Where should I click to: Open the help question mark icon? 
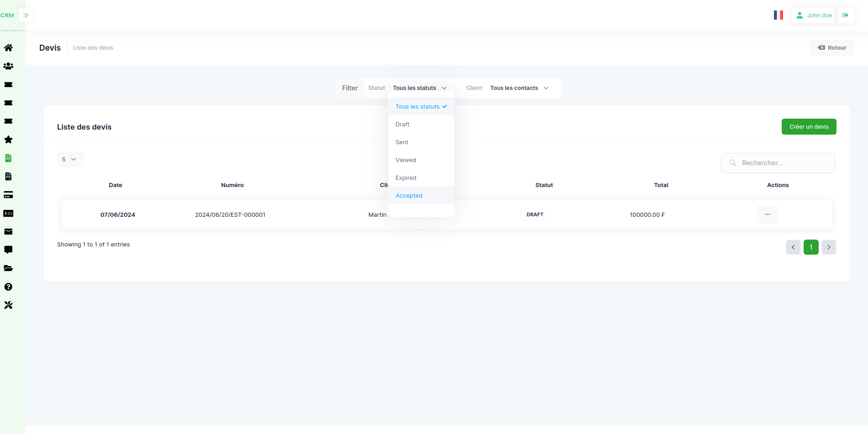(8, 287)
